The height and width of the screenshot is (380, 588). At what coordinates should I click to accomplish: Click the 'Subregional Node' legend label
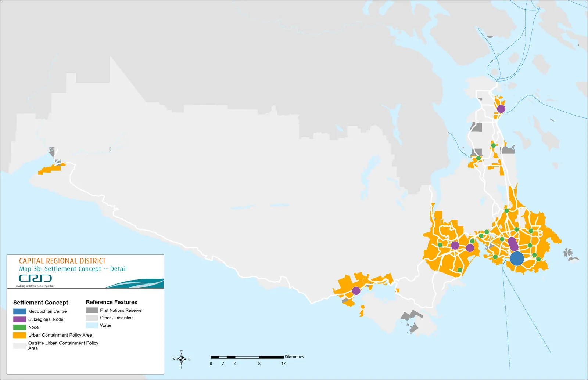point(46,319)
